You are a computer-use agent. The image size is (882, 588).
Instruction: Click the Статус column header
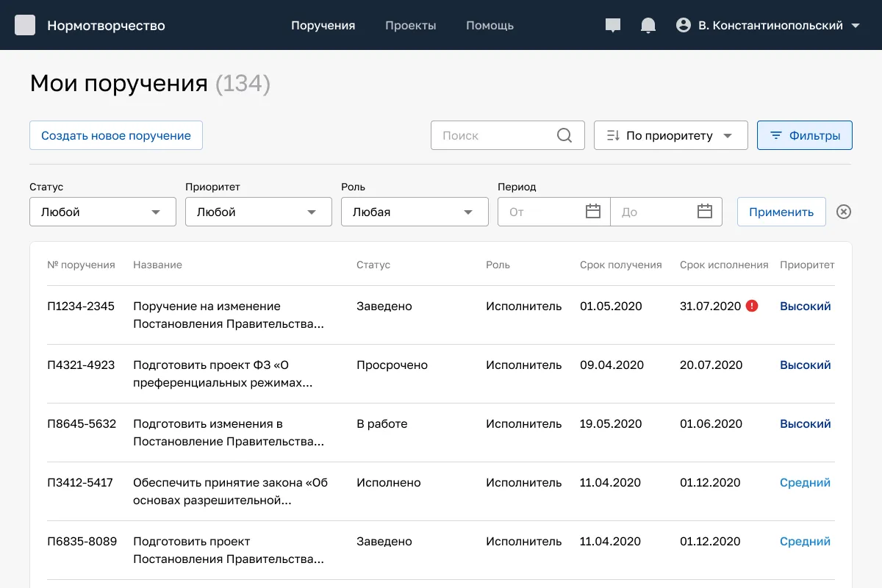(x=373, y=265)
